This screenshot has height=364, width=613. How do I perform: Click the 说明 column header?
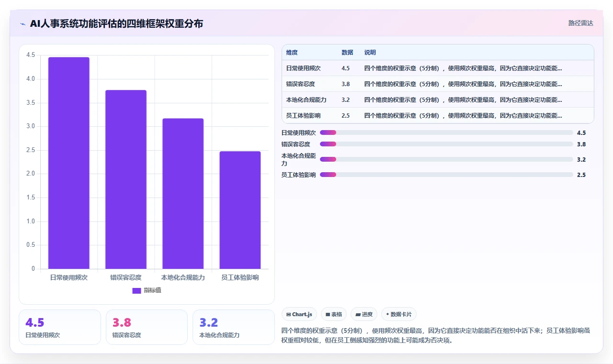click(x=370, y=52)
